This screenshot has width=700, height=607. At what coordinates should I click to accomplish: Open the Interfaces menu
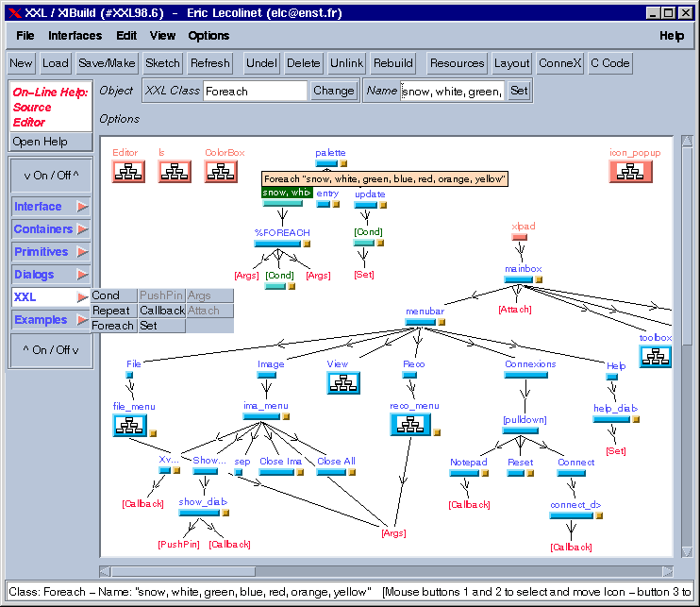tap(75, 35)
